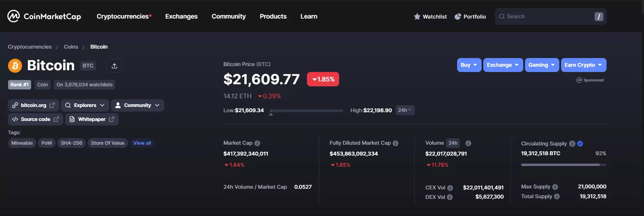Open the Volume 24h period selector

click(x=453, y=143)
